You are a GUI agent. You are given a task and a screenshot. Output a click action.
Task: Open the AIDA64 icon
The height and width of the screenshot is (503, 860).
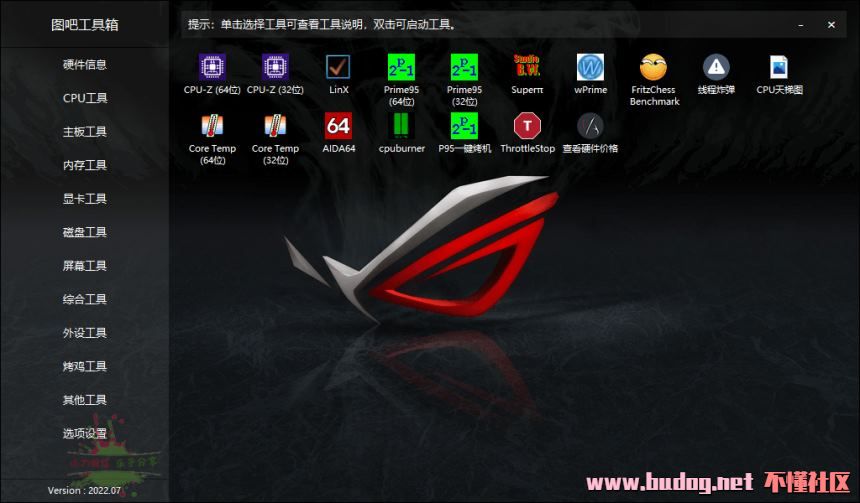pos(338,126)
